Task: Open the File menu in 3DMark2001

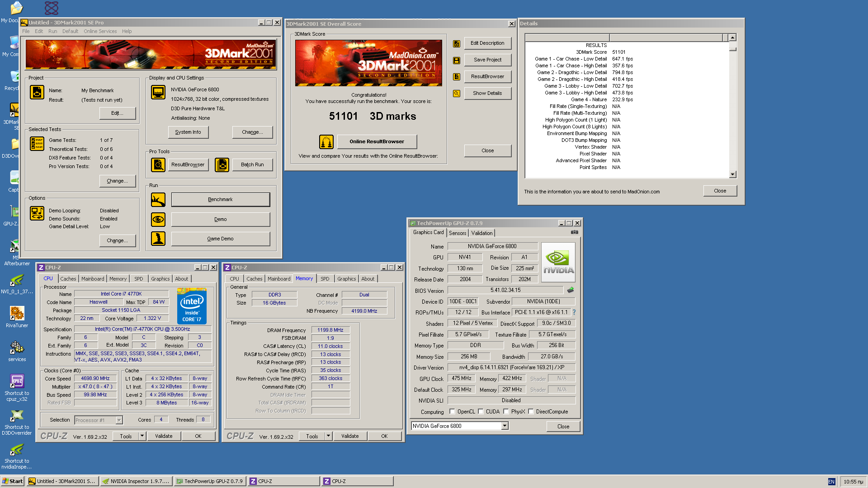Action: tap(26, 31)
